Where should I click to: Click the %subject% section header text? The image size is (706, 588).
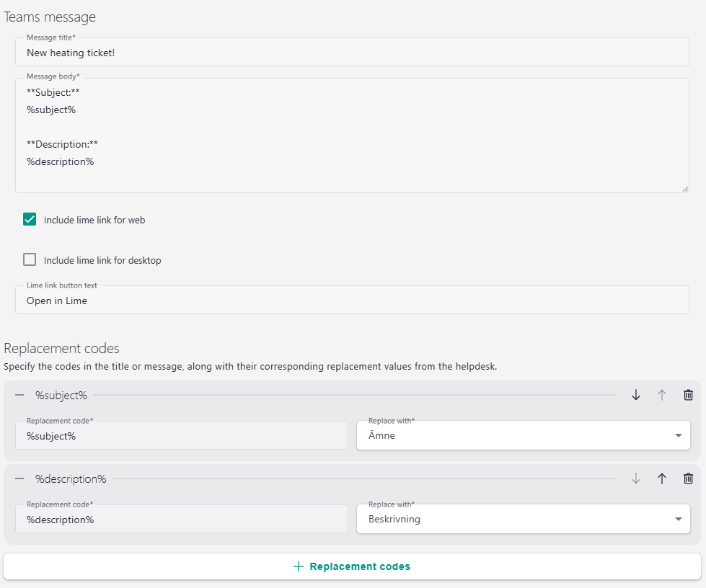pos(61,396)
